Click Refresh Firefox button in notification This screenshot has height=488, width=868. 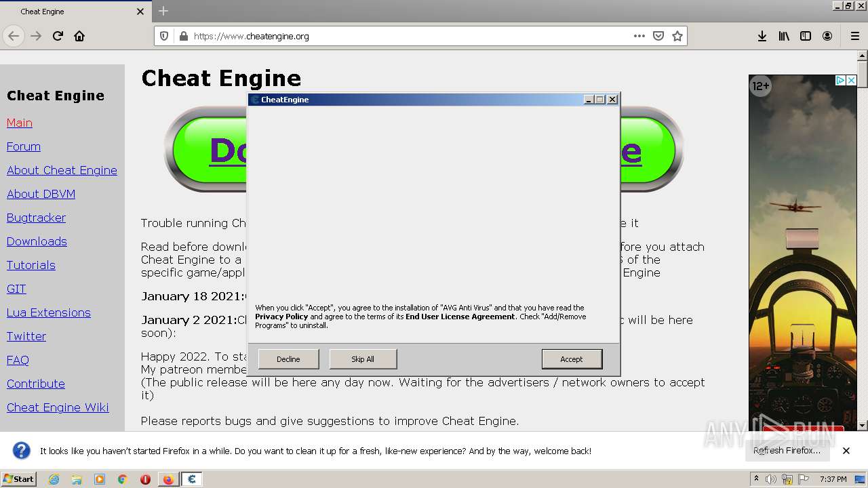click(x=787, y=451)
